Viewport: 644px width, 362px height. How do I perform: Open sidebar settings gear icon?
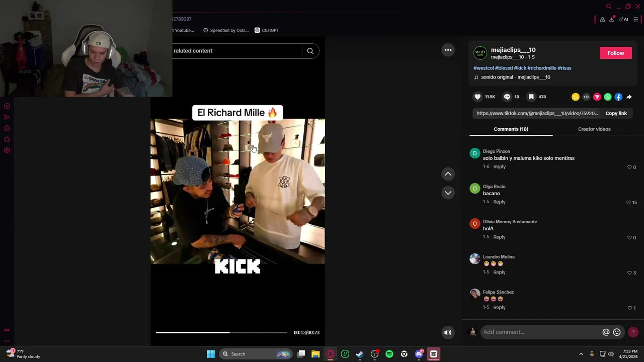coord(7,150)
